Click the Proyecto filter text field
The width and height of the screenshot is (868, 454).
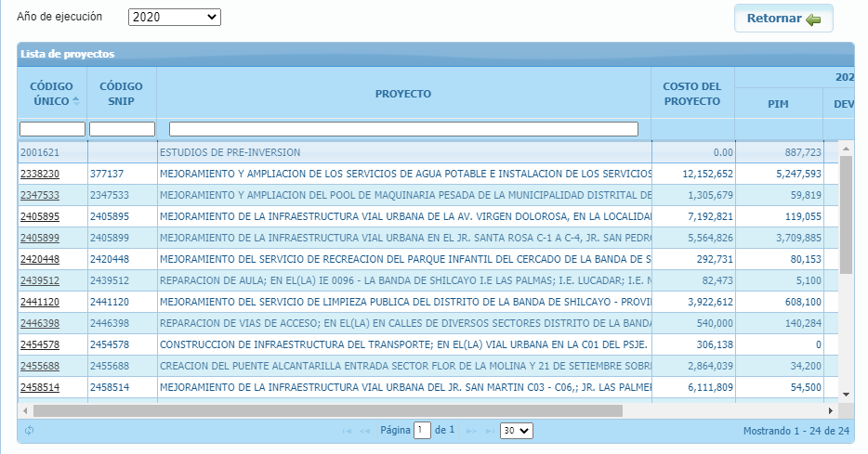pyautogui.click(x=403, y=129)
